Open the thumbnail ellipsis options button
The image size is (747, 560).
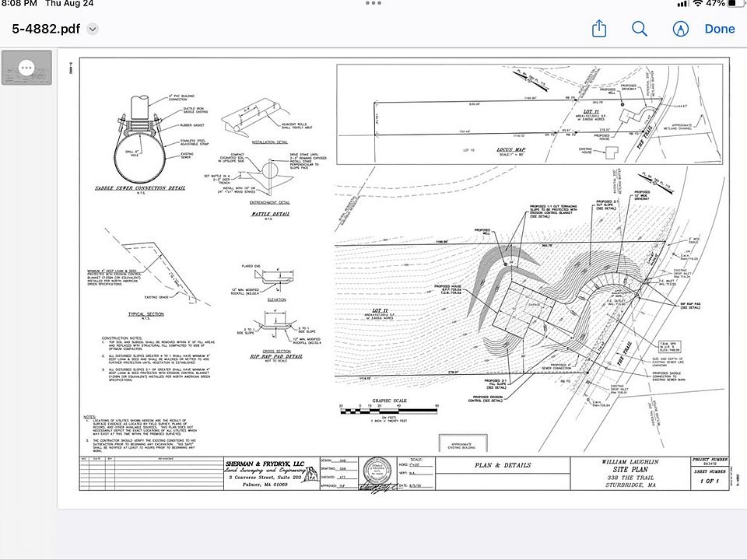coord(26,68)
